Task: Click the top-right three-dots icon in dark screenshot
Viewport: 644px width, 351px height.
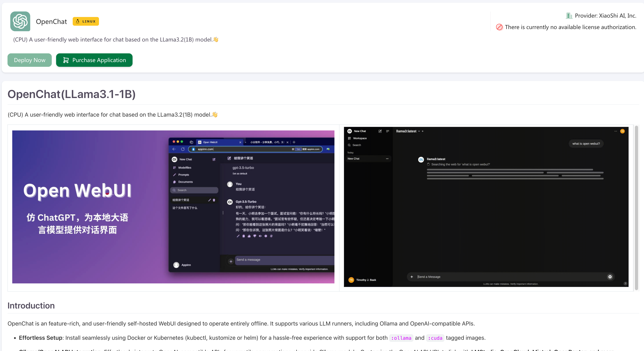Action: click(x=616, y=131)
